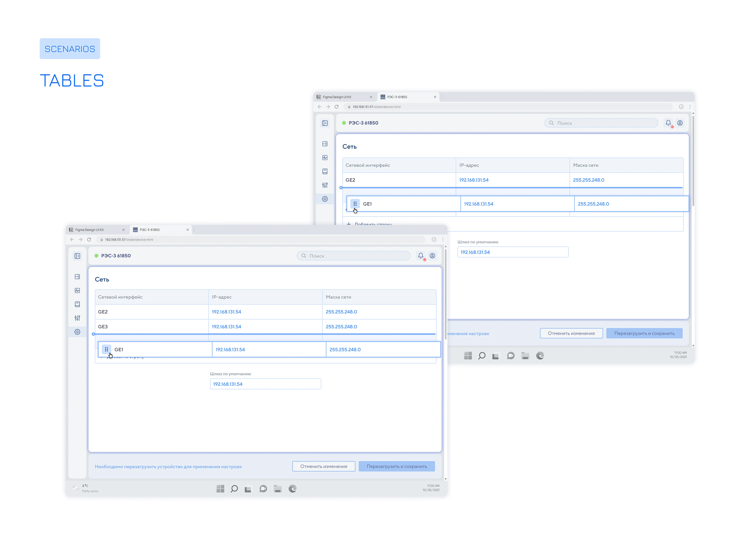
Task: Reload page in back browser window
Action: 337,107
